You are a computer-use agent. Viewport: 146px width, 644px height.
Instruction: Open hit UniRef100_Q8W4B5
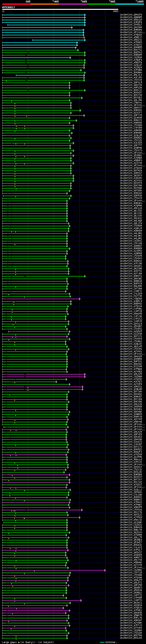pos(131,17)
